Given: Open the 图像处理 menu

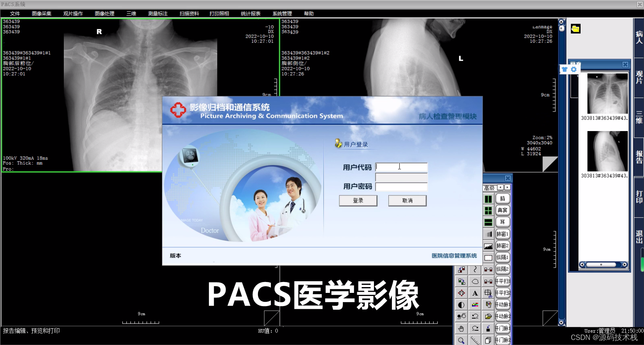Looking at the screenshot, I should [x=105, y=14].
